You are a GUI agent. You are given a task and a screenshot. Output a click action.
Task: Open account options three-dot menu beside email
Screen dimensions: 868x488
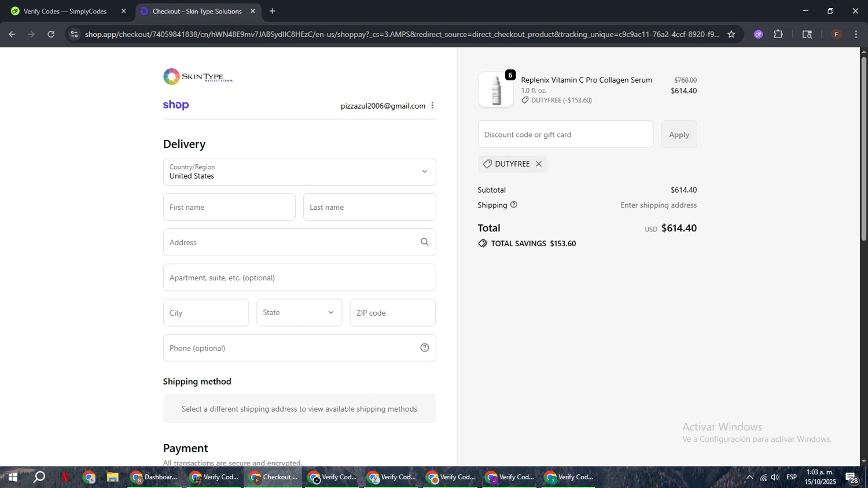click(x=432, y=105)
